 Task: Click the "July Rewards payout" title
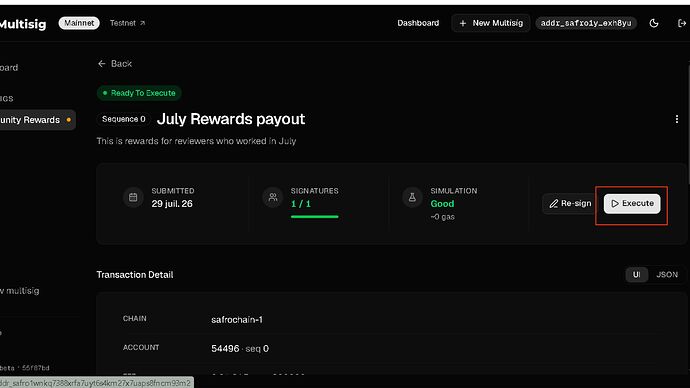pyautogui.click(x=231, y=119)
